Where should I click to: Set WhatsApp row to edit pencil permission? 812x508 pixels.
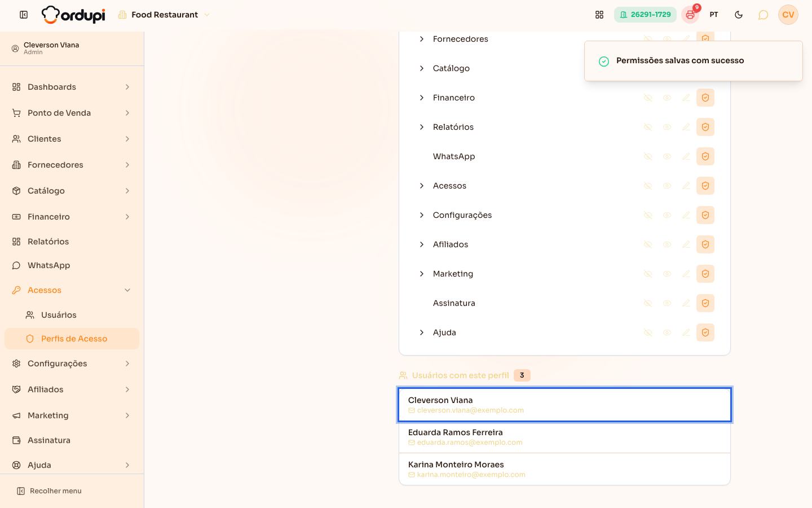tap(686, 156)
